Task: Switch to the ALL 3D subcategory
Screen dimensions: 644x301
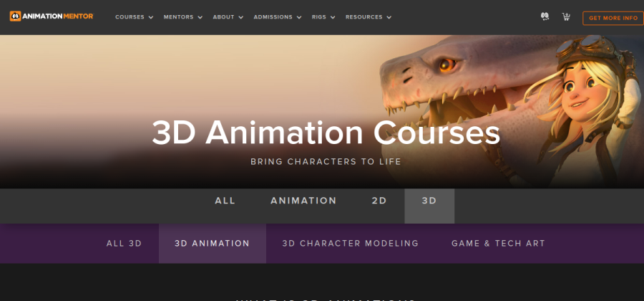Action: (124, 244)
